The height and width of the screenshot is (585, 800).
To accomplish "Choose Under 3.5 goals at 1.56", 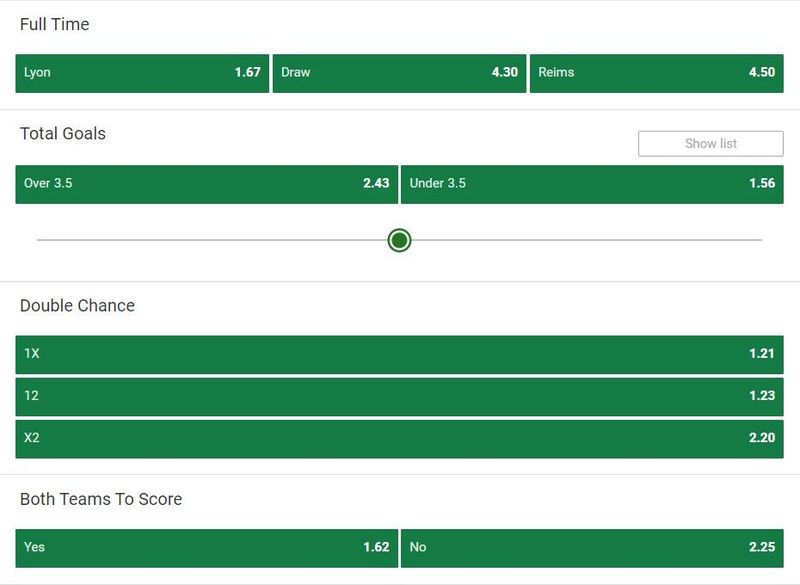I will [x=592, y=184].
